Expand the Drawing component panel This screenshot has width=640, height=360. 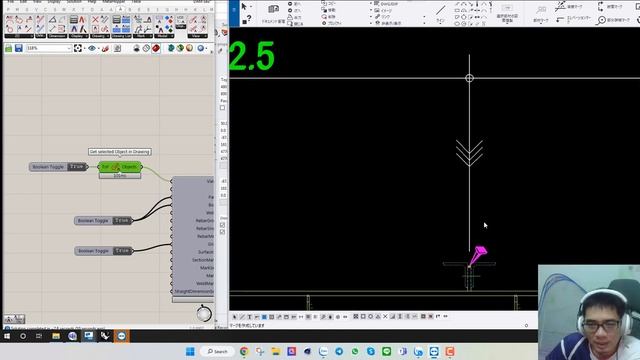(100, 36)
